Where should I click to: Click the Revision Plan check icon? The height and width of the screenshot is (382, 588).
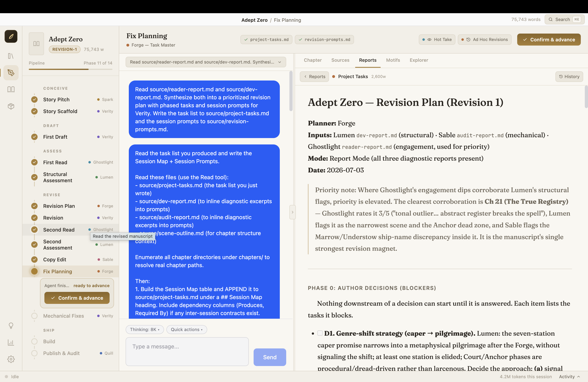[34, 206]
